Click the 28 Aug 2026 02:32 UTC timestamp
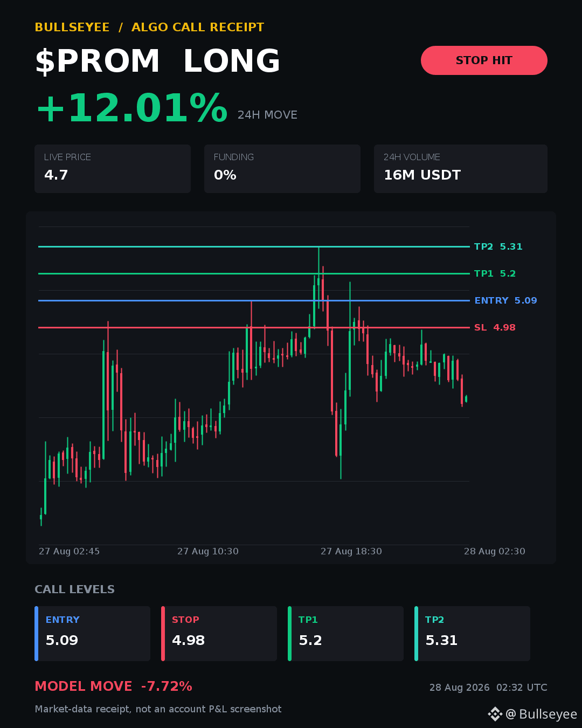582x728 pixels. [x=488, y=688]
